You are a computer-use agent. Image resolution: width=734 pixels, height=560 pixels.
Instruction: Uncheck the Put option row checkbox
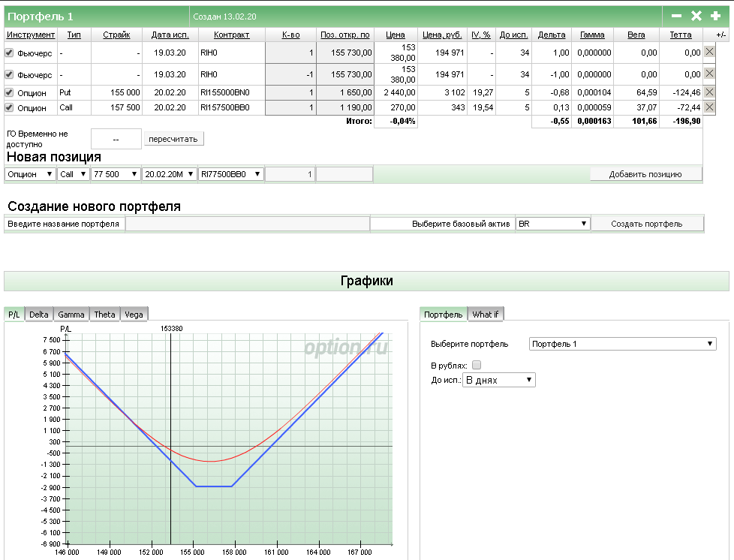[x=9, y=92]
